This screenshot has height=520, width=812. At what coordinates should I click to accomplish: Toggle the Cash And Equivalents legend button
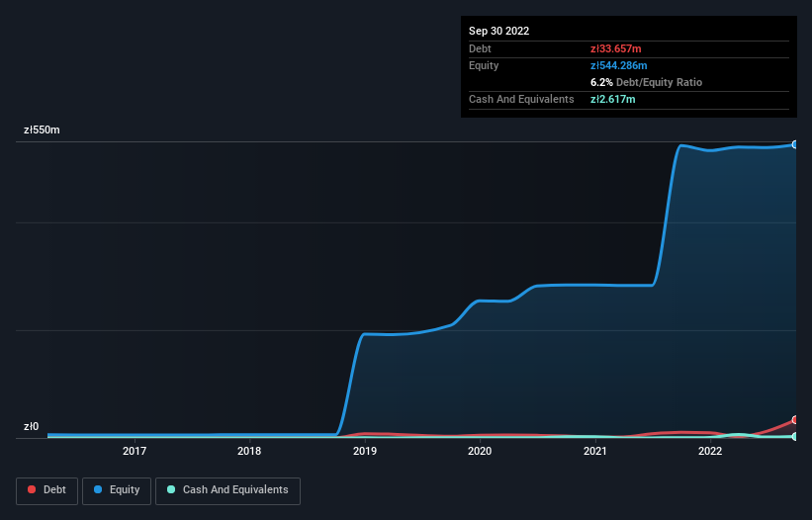227,490
